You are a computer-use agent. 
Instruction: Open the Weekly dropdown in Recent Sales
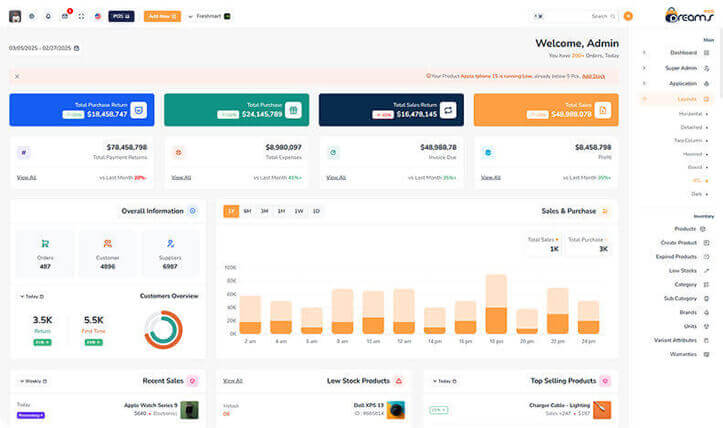[31, 381]
